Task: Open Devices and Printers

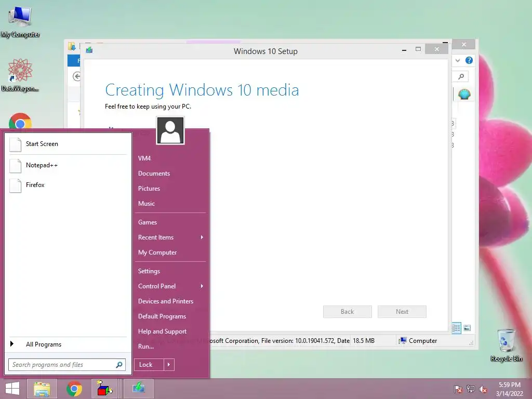Action: (x=166, y=301)
